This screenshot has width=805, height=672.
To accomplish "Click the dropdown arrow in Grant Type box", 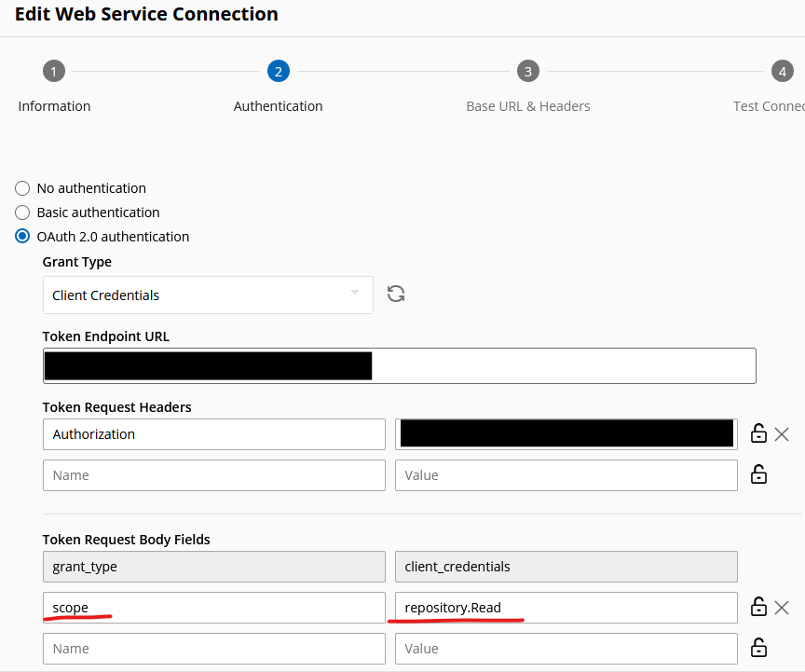I will [355, 292].
